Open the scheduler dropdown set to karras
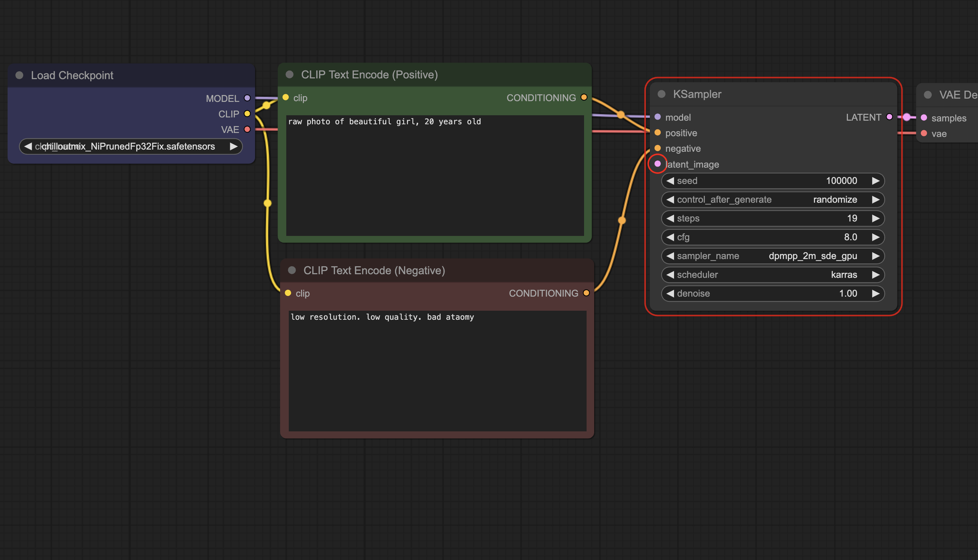The height and width of the screenshot is (560, 978). click(x=773, y=275)
